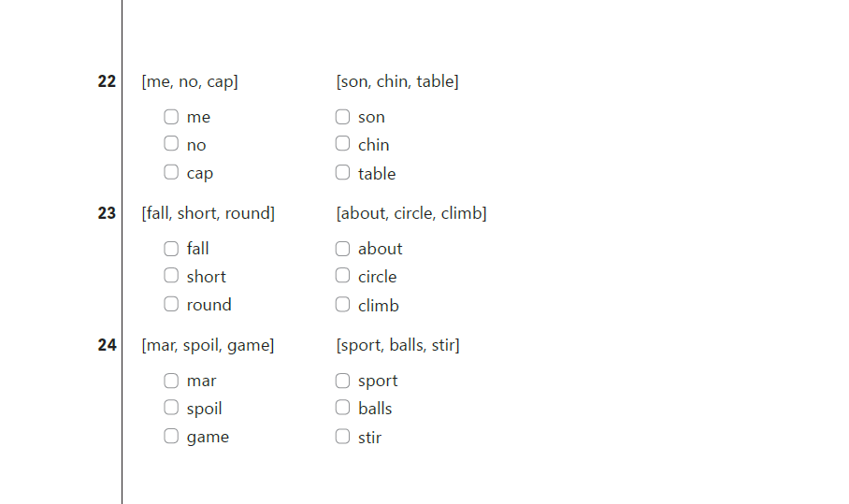Click the question number 23 label
Image resolution: width=849 pixels, height=504 pixels.
[x=107, y=213]
